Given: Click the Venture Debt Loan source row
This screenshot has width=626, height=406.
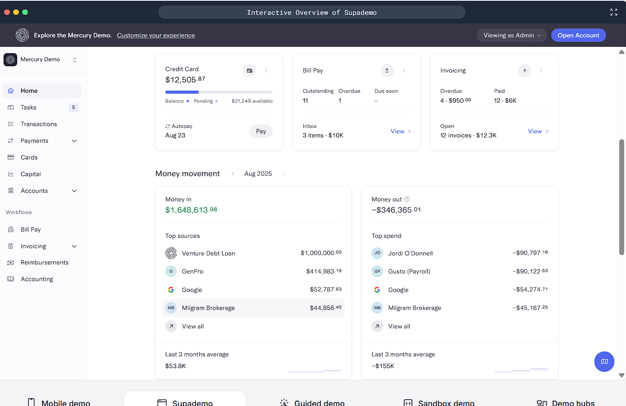Looking at the screenshot, I should click(253, 253).
